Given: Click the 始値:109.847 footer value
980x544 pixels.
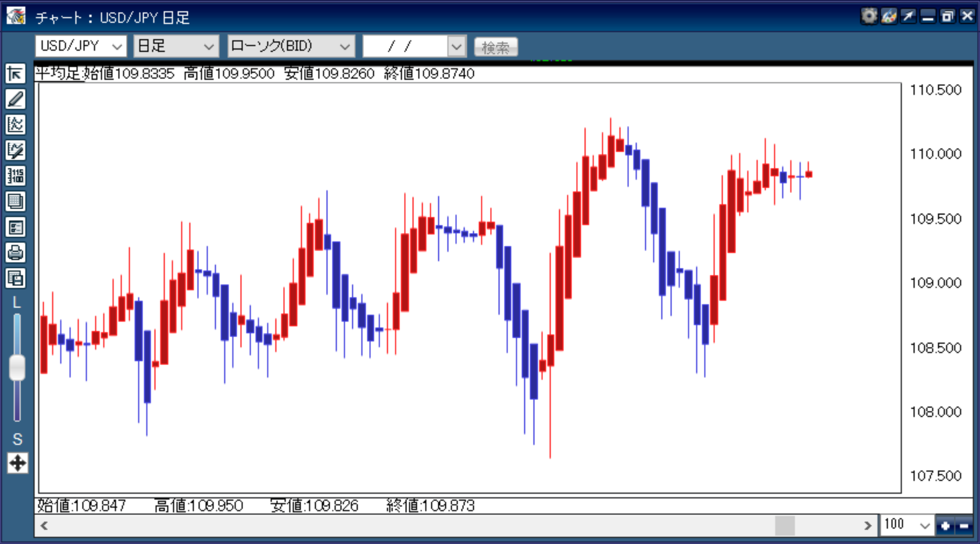Looking at the screenshot, I should click(82, 505).
